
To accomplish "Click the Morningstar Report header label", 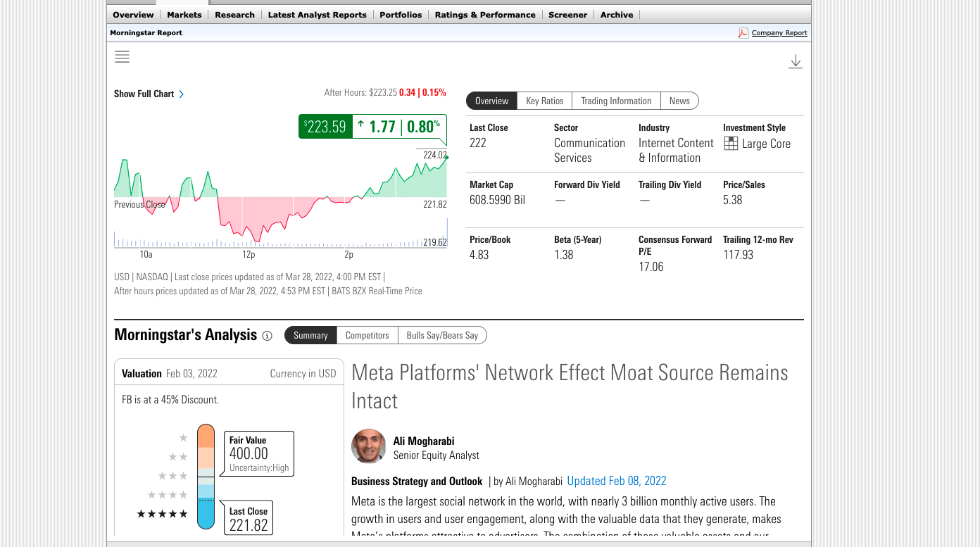I will click(x=146, y=33).
